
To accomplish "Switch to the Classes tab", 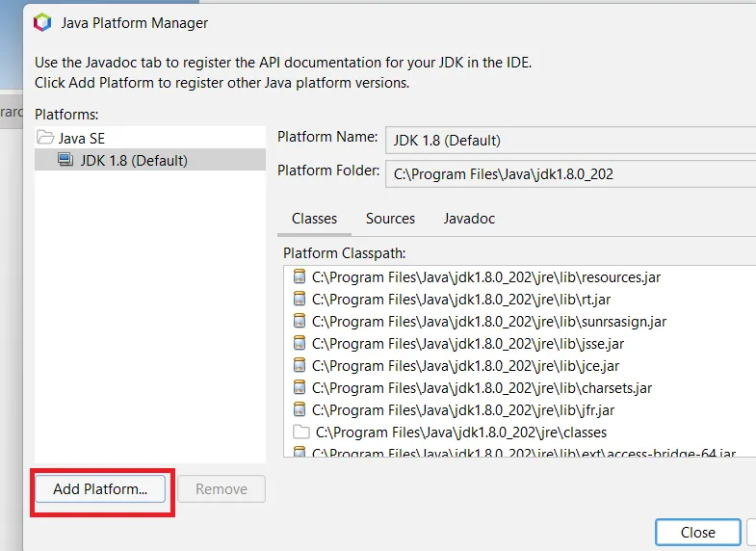I will (x=314, y=219).
